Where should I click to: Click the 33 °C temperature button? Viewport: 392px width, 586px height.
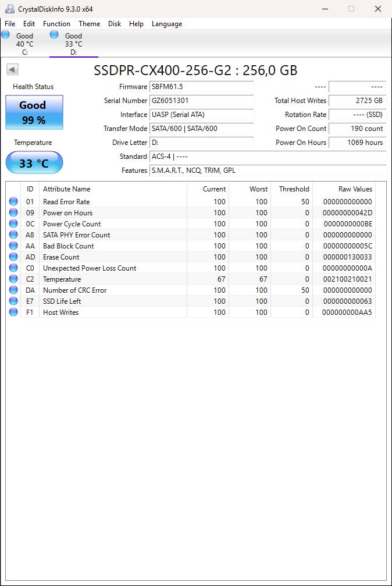tap(34, 162)
